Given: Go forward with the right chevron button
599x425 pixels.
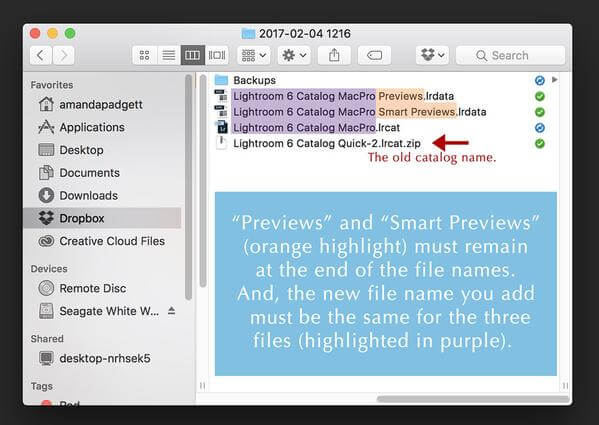Looking at the screenshot, I should tap(63, 55).
